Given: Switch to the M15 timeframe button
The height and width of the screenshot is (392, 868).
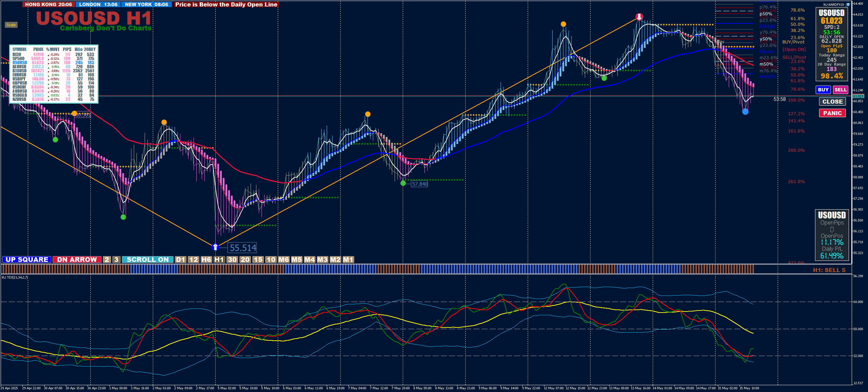Looking at the screenshot, I should click(x=258, y=260).
